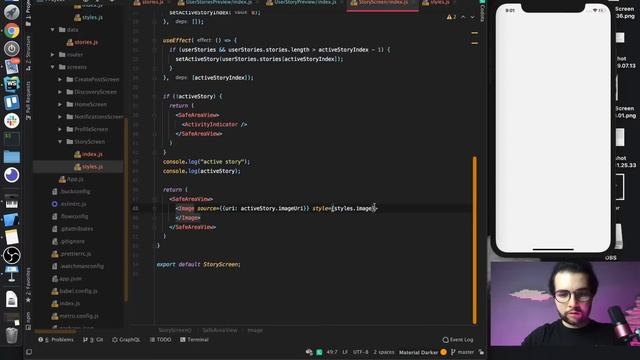Change the 2 spaces indent setting

384,352
